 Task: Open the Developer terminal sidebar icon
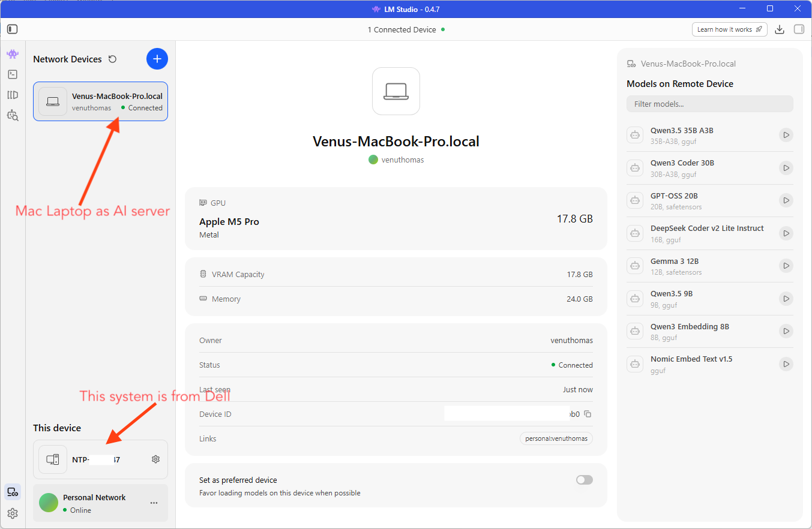[x=13, y=74]
